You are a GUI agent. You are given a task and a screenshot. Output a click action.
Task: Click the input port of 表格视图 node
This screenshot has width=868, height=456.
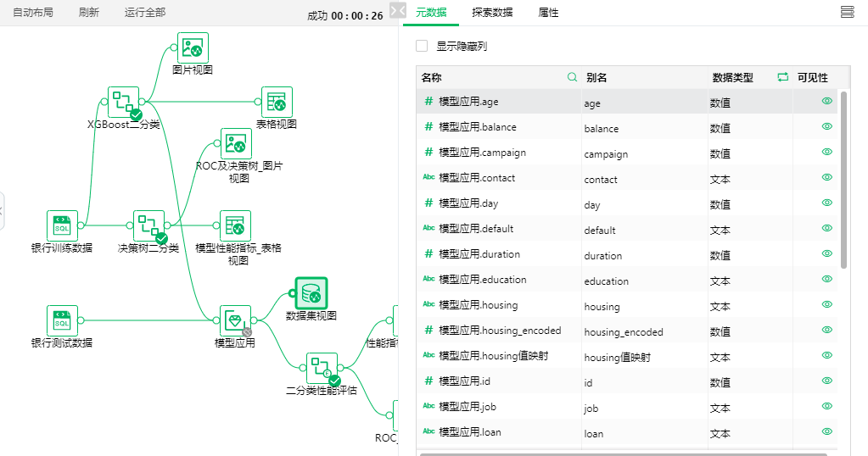coord(258,102)
